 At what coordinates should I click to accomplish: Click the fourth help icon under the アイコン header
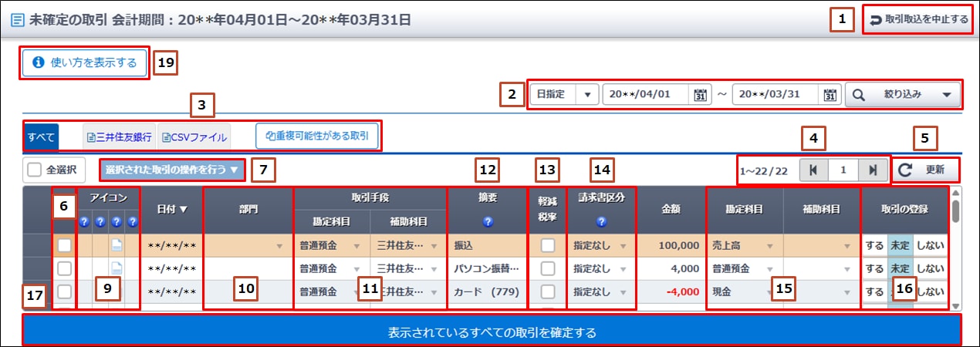(131, 222)
